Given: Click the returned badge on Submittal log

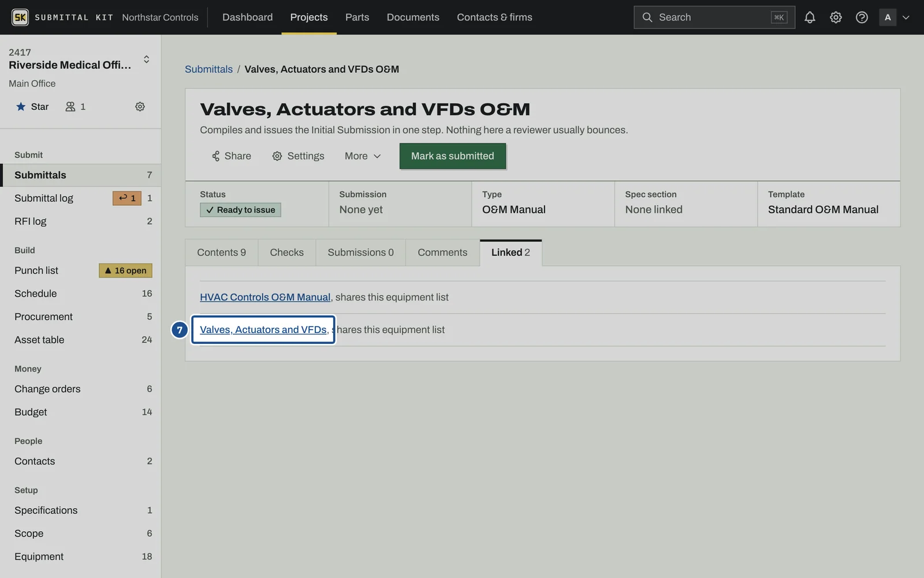Looking at the screenshot, I should (127, 198).
